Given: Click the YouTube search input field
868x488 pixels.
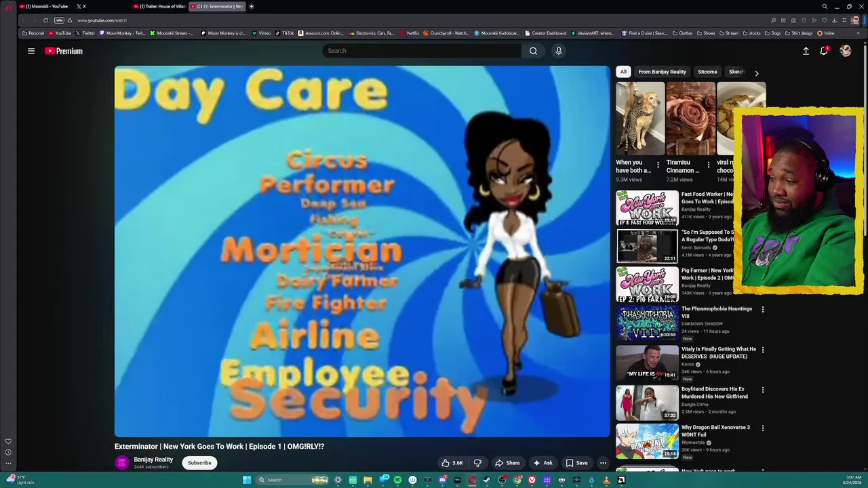Looking at the screenshot, I should [x=422, y=51].
